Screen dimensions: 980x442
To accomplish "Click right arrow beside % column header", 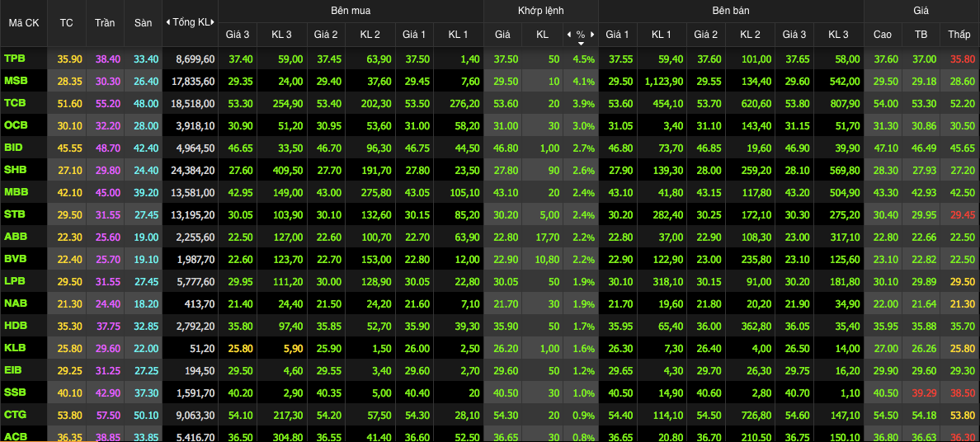I will click(591, 35).
